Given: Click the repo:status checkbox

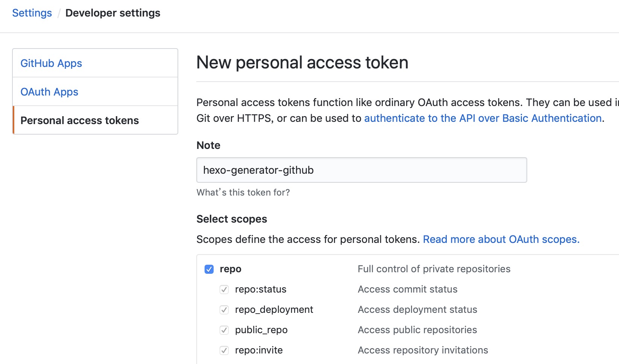Looking at the screenshot, I should coord(224,290).
